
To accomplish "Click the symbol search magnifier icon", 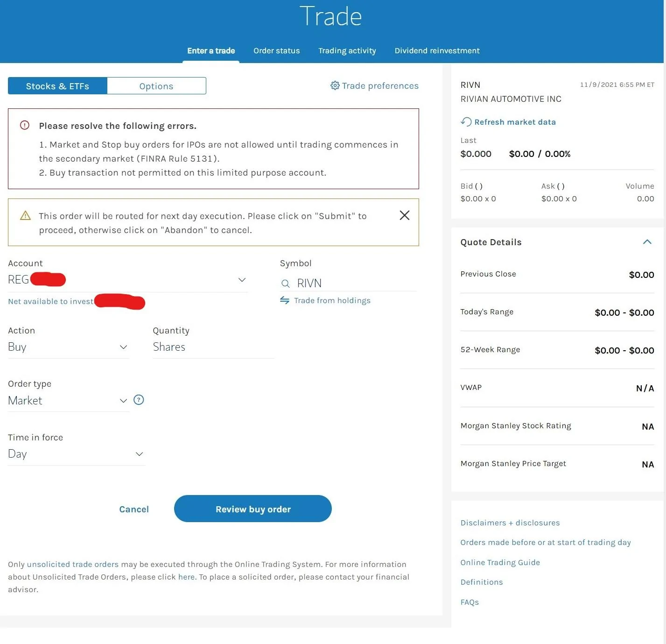I will (286, 283).
